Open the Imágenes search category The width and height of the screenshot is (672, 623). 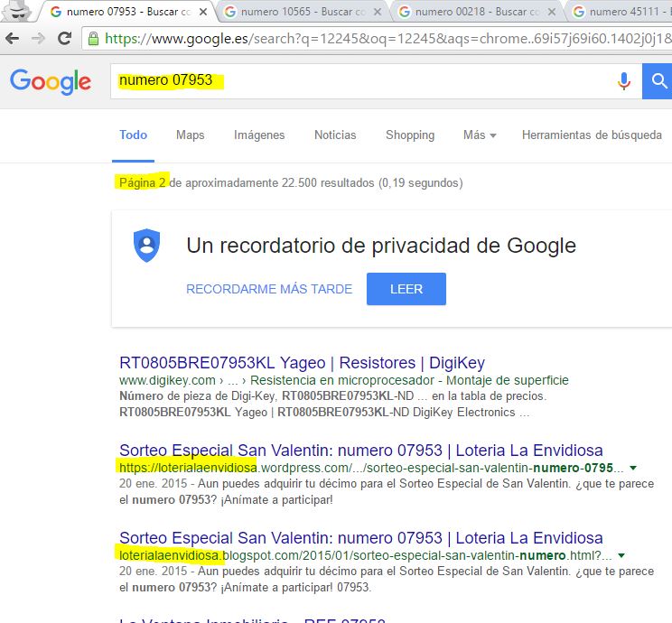point(259,135)
